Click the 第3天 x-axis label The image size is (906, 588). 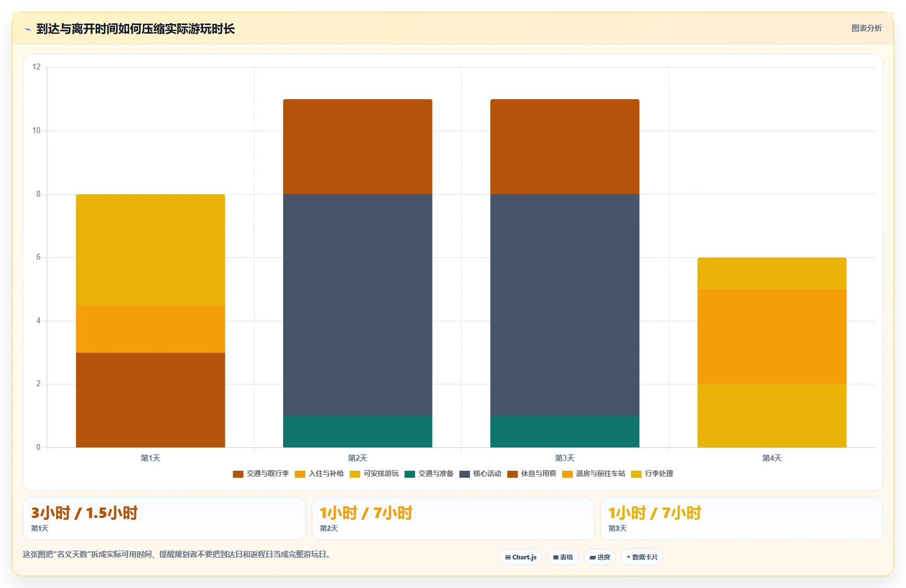coord(565,458)
